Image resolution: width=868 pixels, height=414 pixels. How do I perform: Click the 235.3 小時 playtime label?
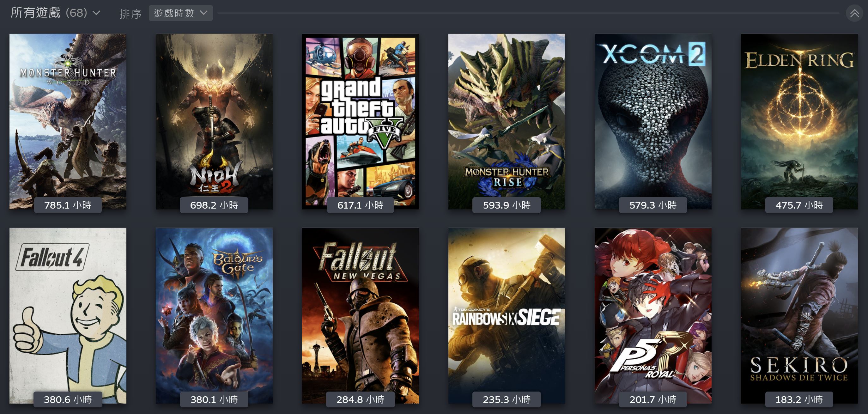[507, 399]
